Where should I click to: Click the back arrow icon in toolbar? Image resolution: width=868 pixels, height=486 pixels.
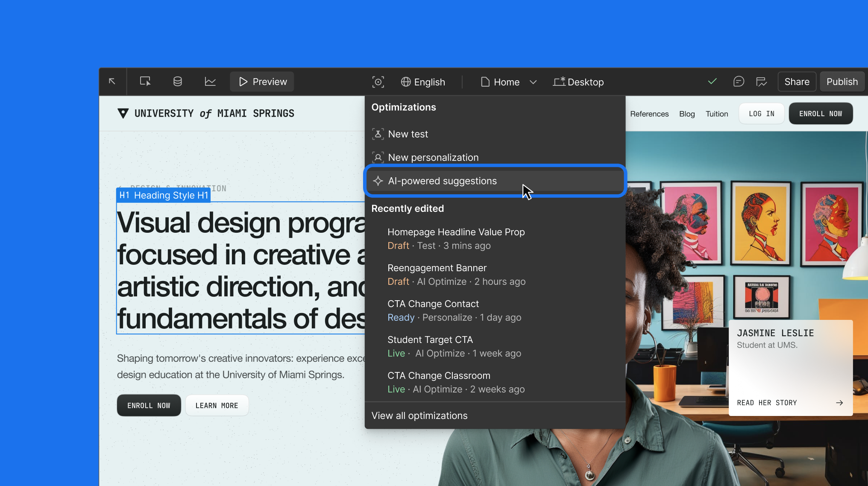point(112,81)
